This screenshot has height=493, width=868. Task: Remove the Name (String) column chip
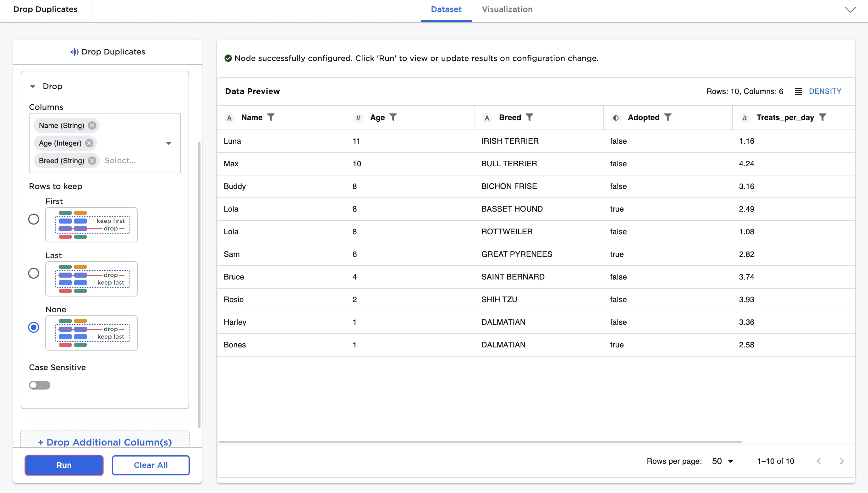click(x=92, y=125)
